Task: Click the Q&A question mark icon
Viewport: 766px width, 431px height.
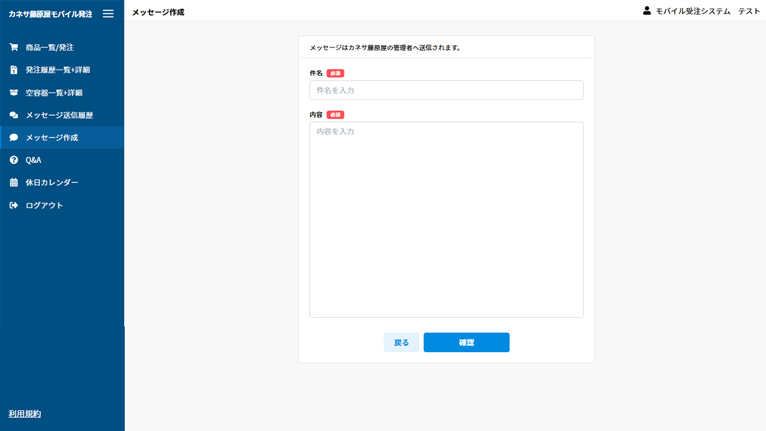Action: (x=14, y=160)
